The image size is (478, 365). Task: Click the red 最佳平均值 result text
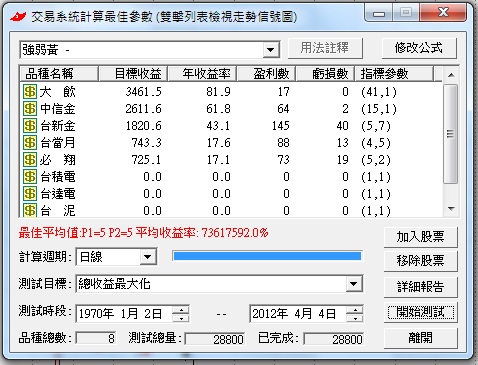pyautogui.click(x=143, y=233)
